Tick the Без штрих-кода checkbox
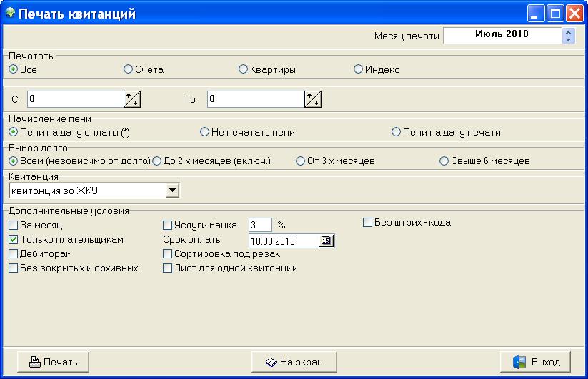 pyautogui.click(x=368, y=223)
